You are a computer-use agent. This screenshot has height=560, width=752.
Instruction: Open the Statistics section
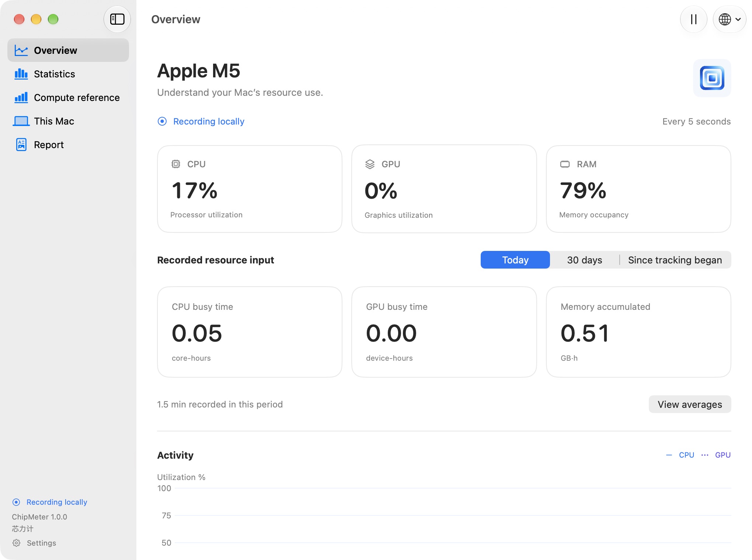(68, 74)
